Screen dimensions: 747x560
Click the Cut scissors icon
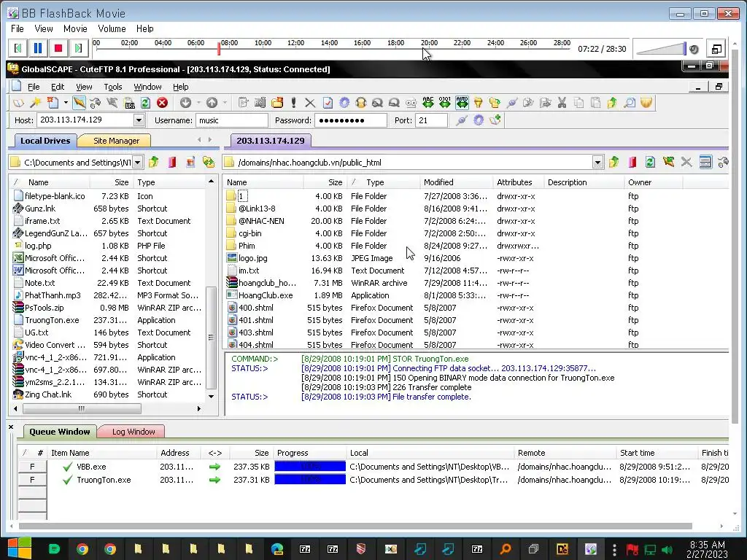(x=562, y=103)
